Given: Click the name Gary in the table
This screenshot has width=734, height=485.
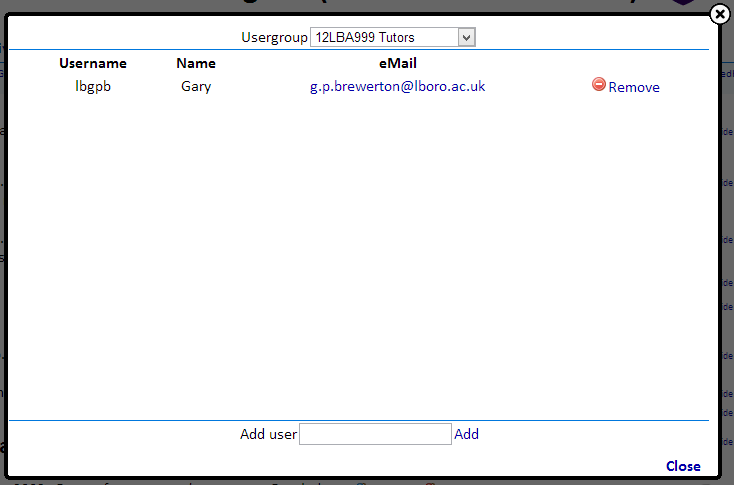Looking at the screenshot, I should click(196, 86).
